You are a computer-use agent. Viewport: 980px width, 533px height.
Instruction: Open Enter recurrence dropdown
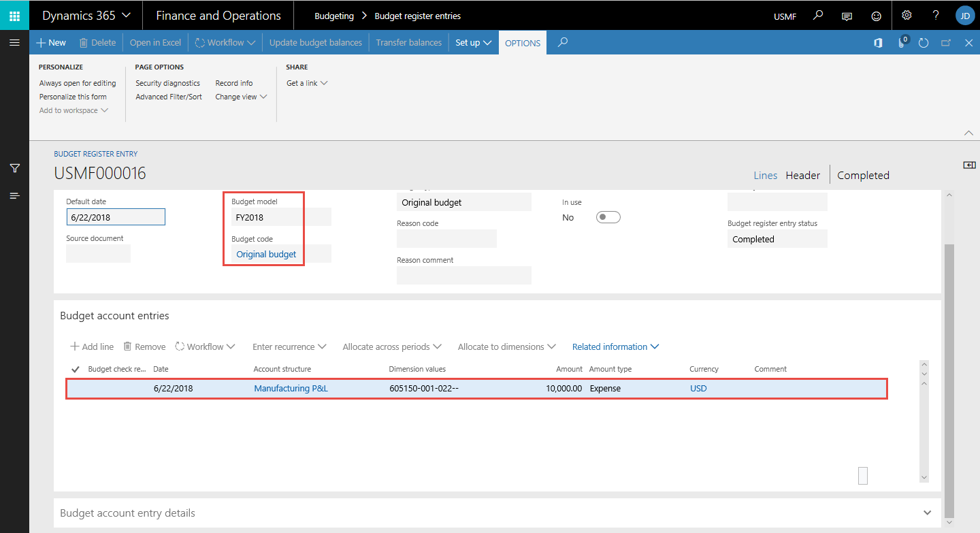coord(289,346)
